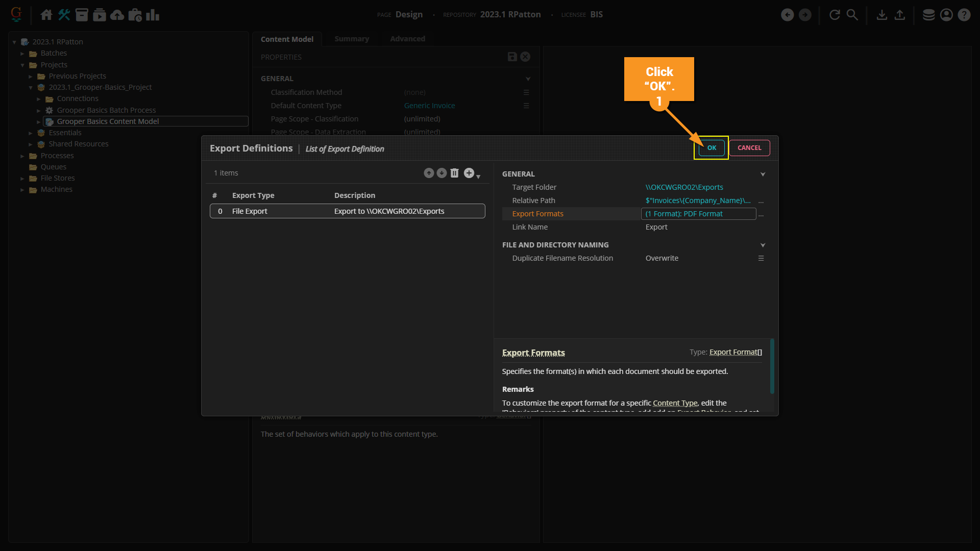980x551 pixels.
Task: Delete the selected export definition (trash icon)
Action: click(454, 173)
